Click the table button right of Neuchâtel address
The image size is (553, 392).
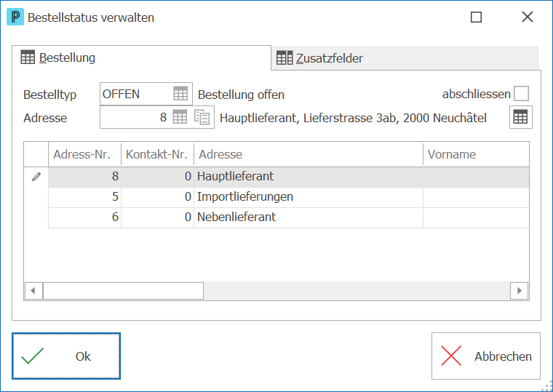(520, 117)
